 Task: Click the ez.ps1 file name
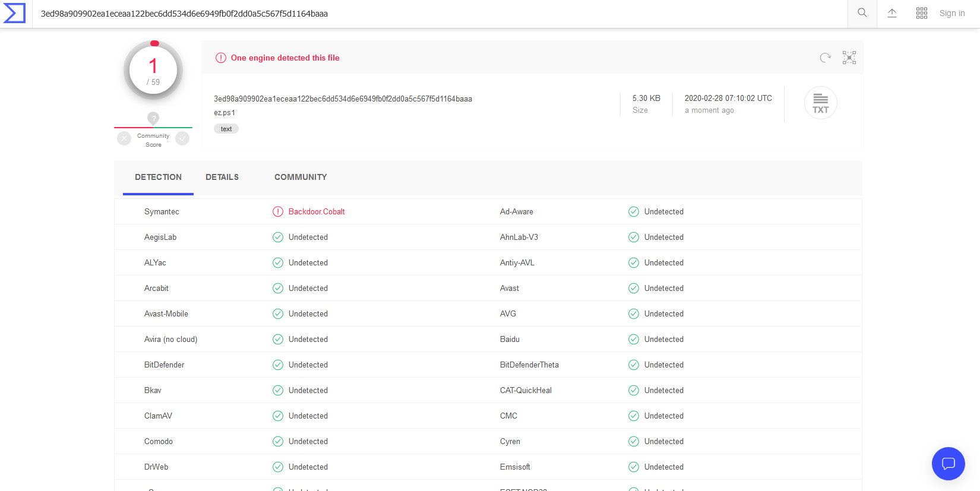pos(225,112)
